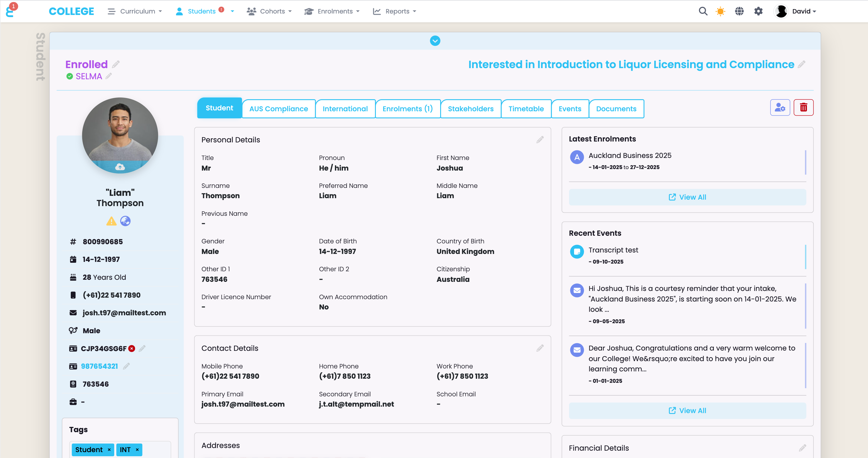
Task: Edit Contact Details with pencil icon
Action: (540, 348)
